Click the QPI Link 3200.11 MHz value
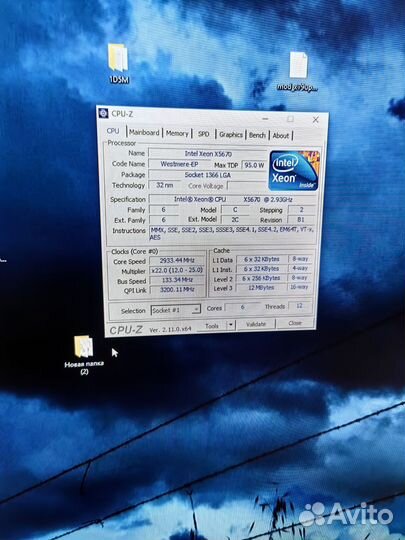This screenshot has height=540, width=405. pyautogui.click(x=177, y=290)
